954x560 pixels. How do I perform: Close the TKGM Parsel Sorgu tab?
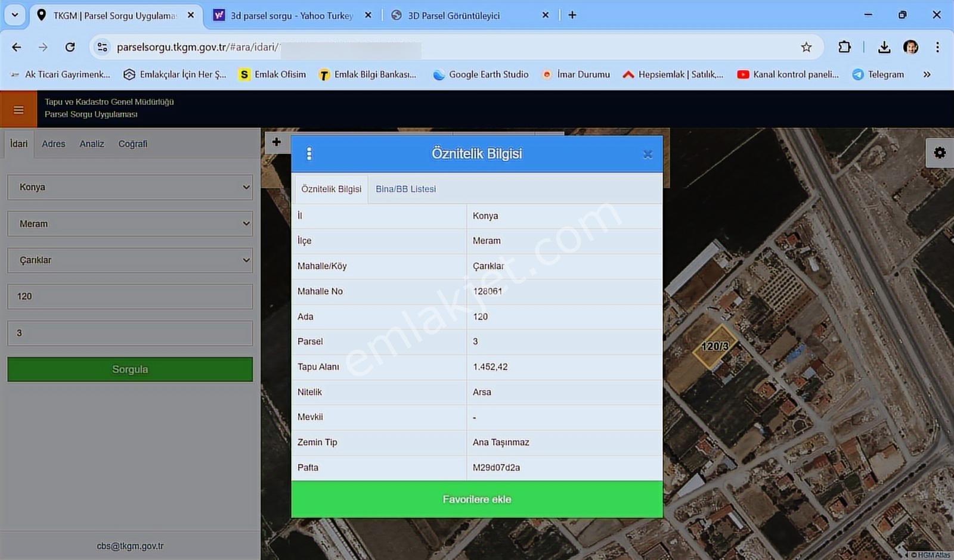pyautogui.click(x=191, y=15)
